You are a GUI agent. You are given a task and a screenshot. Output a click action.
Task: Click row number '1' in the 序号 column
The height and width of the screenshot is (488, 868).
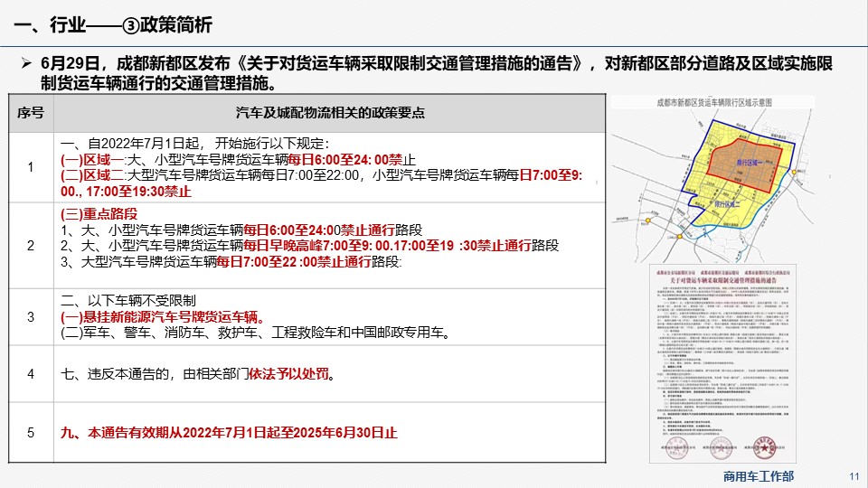pyautogui.click(x=31, y=167)
